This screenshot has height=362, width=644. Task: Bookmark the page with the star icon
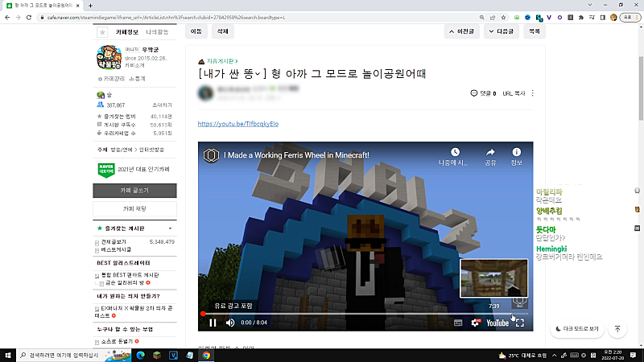503,18
